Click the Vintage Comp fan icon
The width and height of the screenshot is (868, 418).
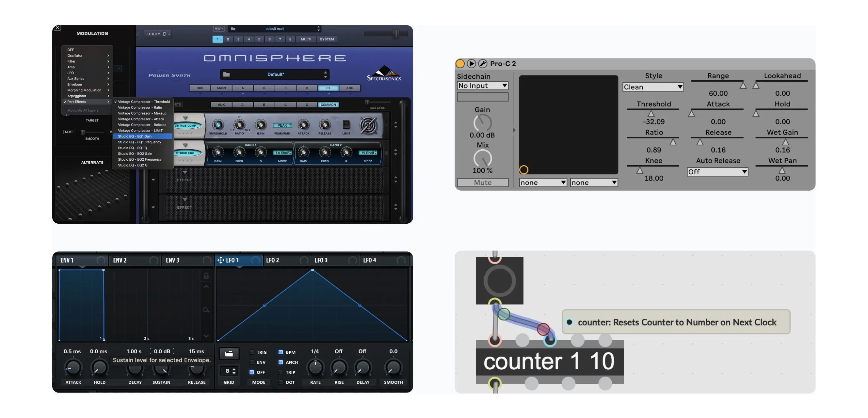coord(368,125)
